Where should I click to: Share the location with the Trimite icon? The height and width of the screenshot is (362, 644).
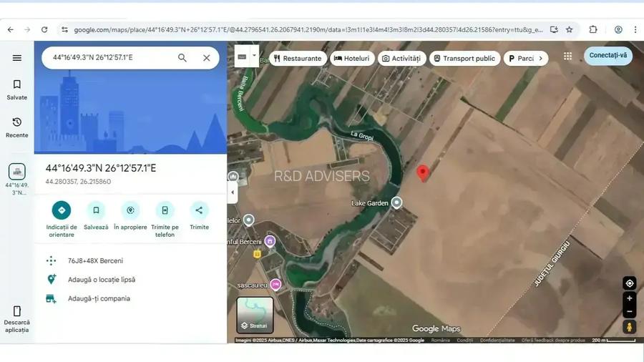[x=199, y=210]
